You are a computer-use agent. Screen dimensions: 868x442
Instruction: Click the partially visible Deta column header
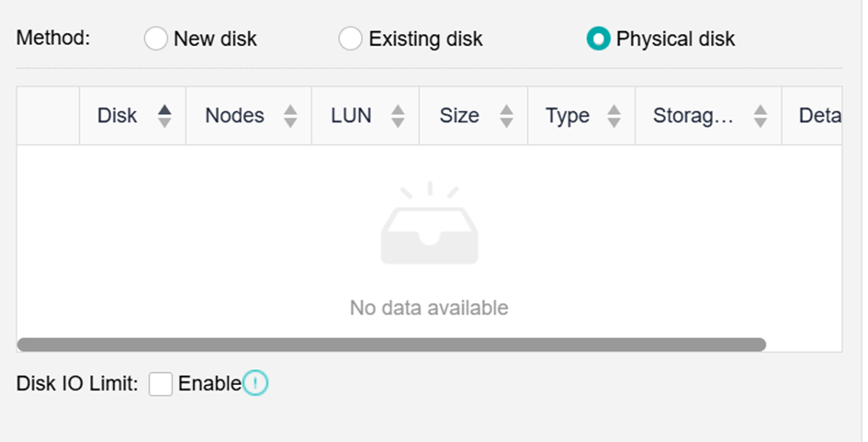[x=820, y=116]
